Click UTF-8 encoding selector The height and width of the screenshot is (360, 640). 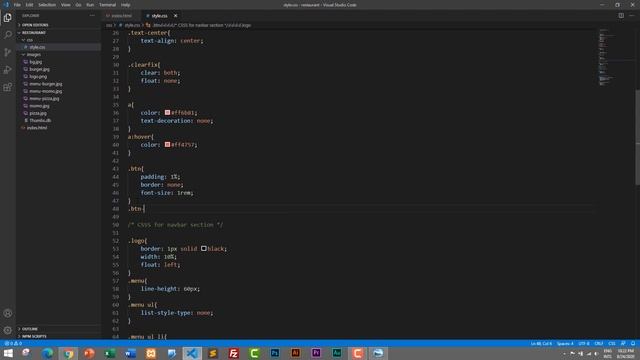tap(584, 344)
